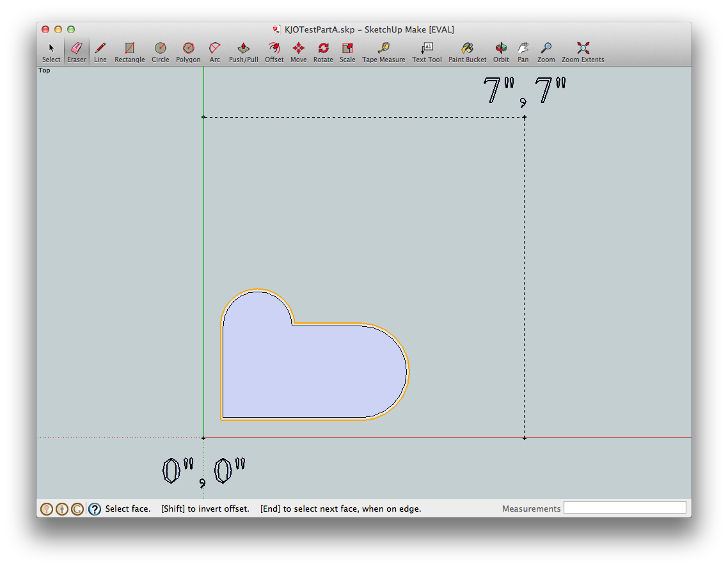
Task: Select the Pan hand tool
Action: [x=523, y=52]
